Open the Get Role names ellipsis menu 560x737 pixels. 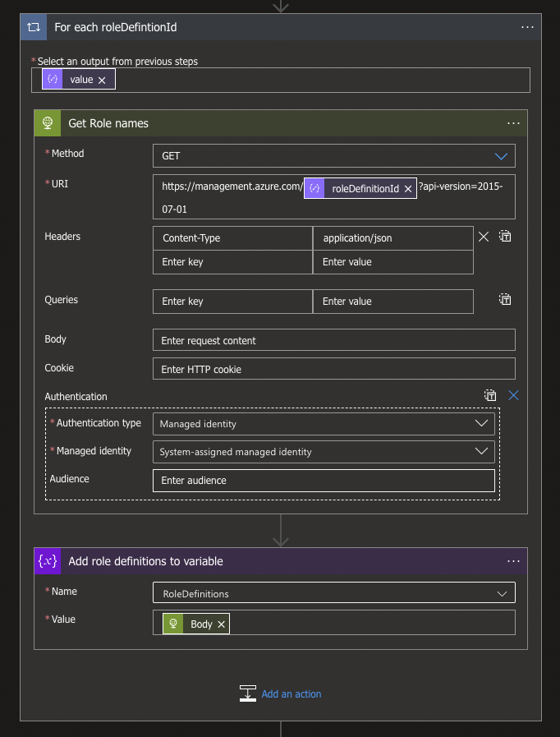tap(513, 123)
